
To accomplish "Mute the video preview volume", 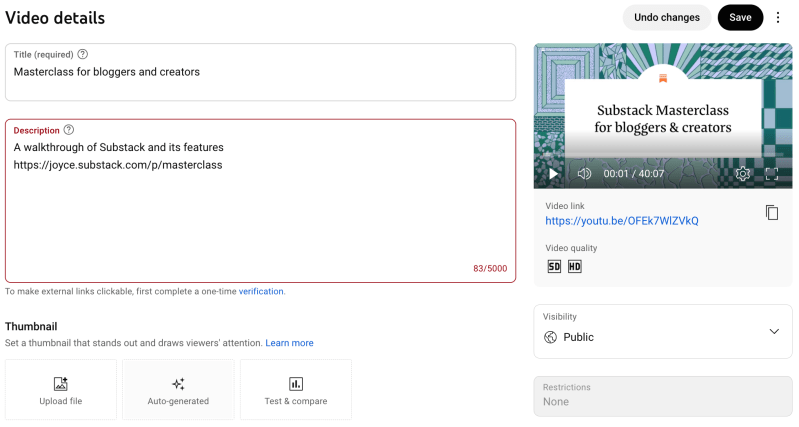I will (584, 174).
